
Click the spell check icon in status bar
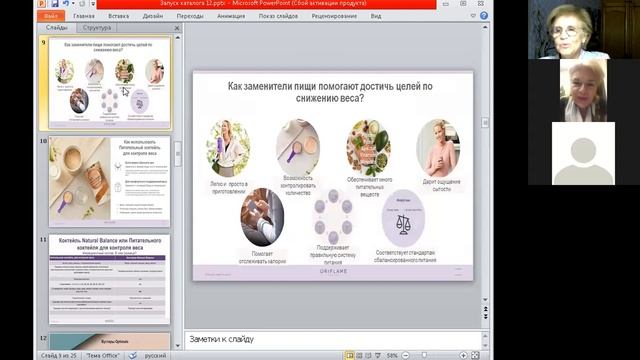(x=133, y=356)
